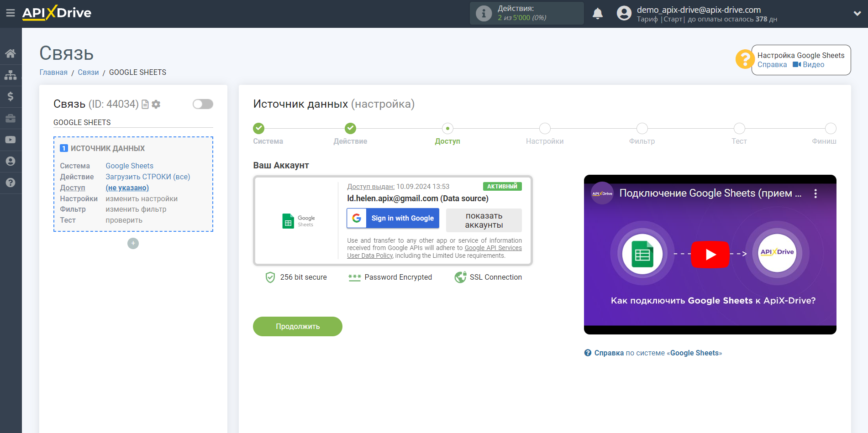Open billing dollar sidebar icon

[x=11, y=96]
